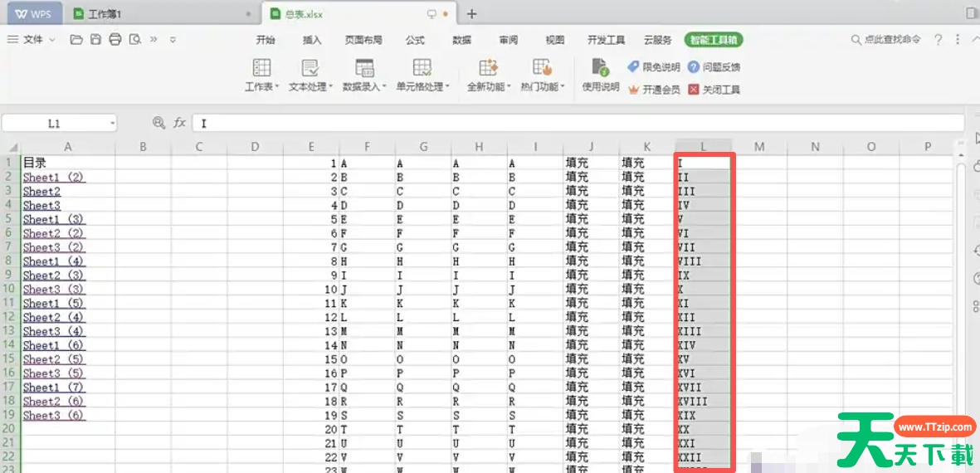Open the 文本处理 tool dropdown

pos(310,75)
